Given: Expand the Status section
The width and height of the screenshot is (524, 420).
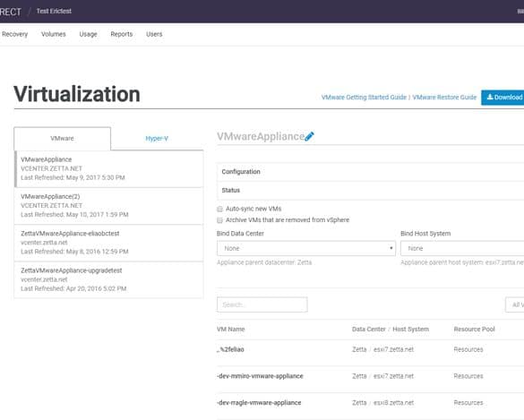Looking at the screenshot, I should click(370, 191).
